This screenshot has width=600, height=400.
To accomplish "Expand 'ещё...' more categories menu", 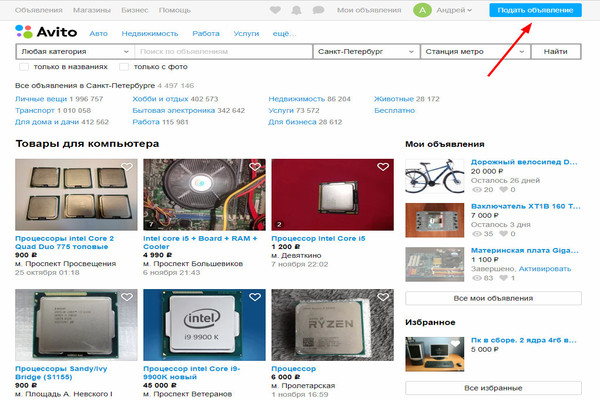I will [x=284, y=33].
